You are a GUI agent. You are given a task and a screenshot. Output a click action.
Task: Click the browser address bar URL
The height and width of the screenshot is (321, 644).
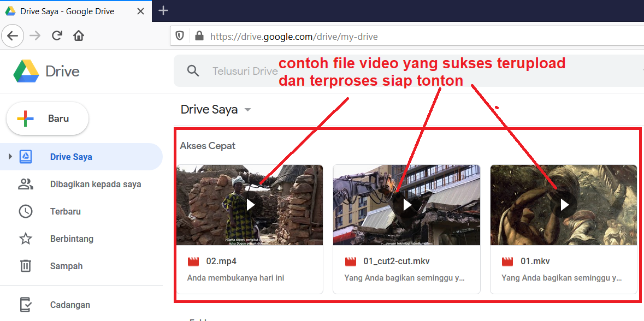pos(294,37)
